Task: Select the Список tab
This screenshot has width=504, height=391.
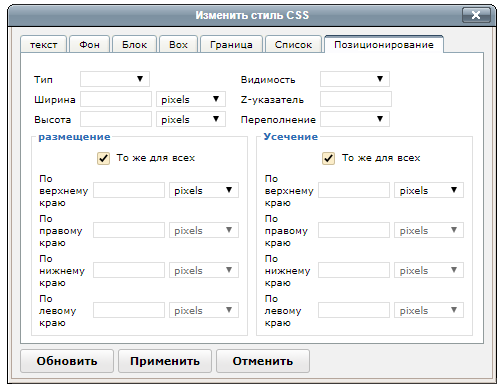Action: pos(293,44)
